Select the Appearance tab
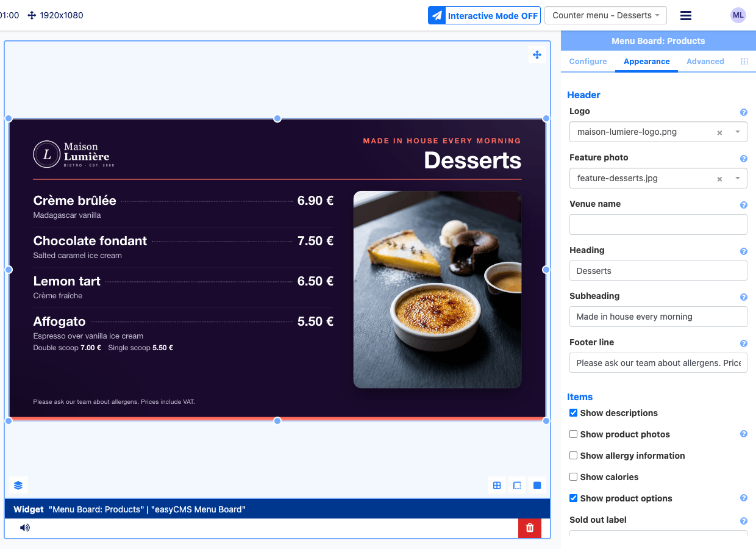756x549 pixels. [646, 61]
